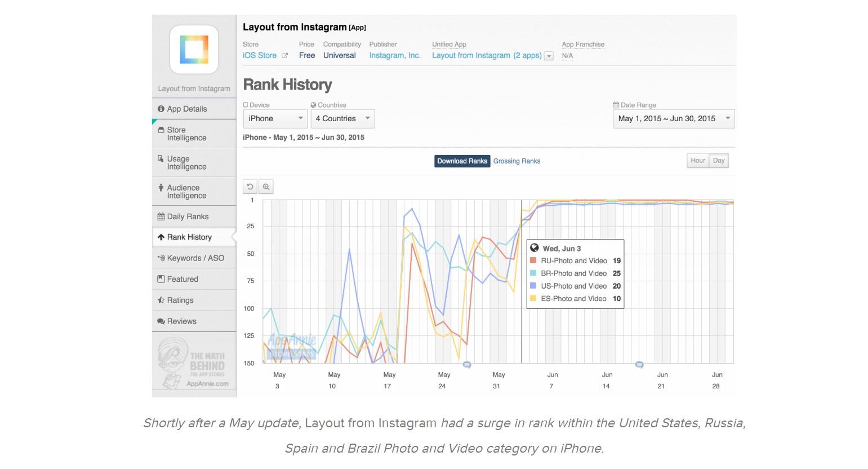Open App Details in sidebar
Viewport: 868px width, 469px height.
coord(194,109)
